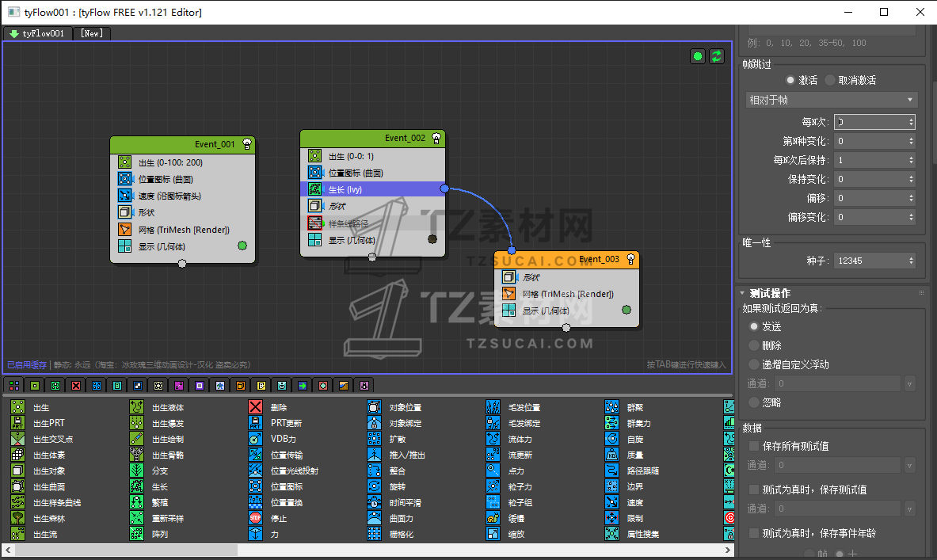The height and width of the screenshot is (560, 937).
Task: Toggle the Event_003 lightbulb icon
Action: coord(630,259)
